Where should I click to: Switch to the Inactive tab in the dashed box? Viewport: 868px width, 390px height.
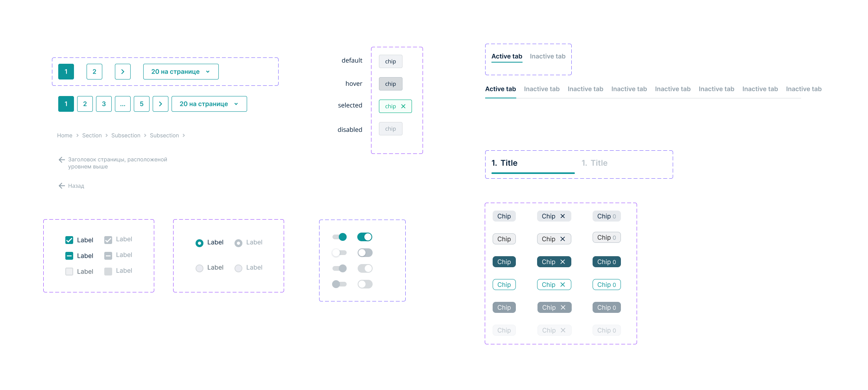pyautogui.click(x=548, y=56)
